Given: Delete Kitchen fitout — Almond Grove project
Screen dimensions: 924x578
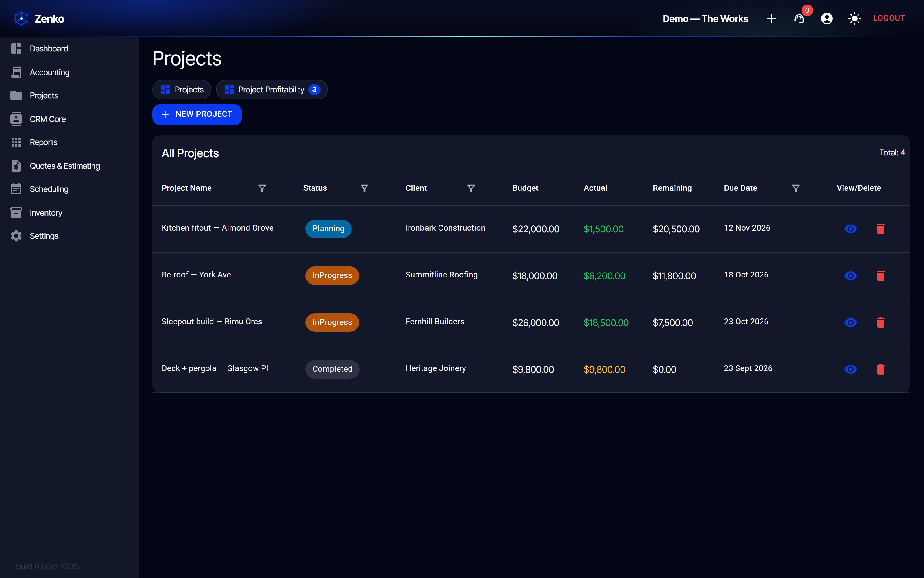Looking at the screenshot, I should tap(880, 229).
